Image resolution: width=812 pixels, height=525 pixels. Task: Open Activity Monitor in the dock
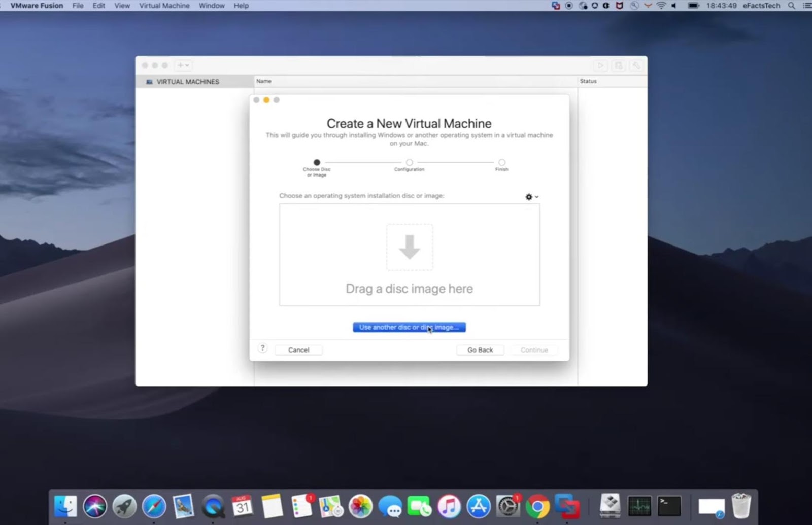pyautogui.click(x=639, y=506)
